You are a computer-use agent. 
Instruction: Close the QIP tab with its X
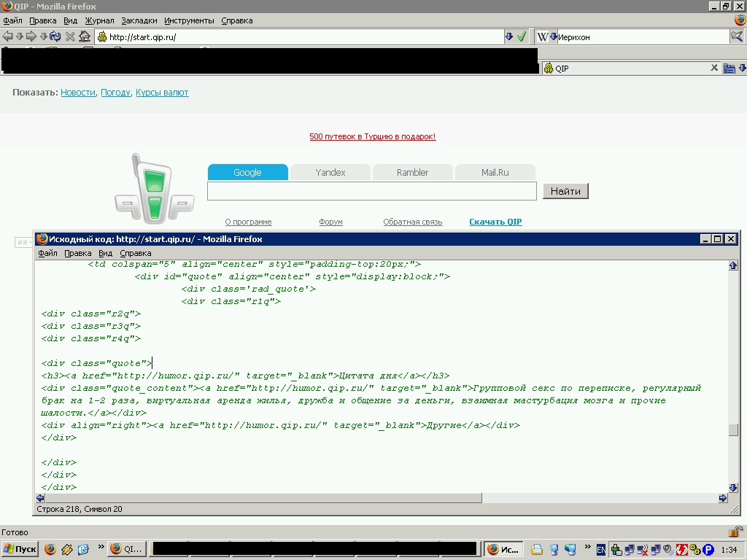(714, 68)
